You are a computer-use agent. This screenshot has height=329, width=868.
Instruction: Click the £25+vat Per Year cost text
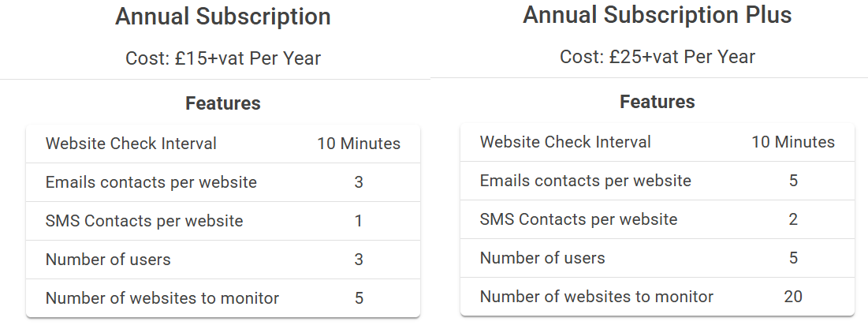657,57
